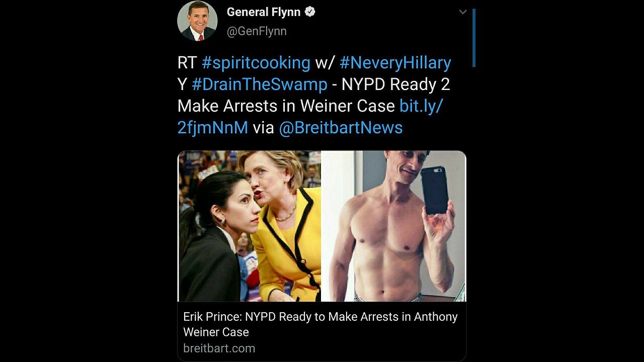Follow the bit.ly shortened link
This screenshot has width=644, height=362.
(x=421, y=106)
